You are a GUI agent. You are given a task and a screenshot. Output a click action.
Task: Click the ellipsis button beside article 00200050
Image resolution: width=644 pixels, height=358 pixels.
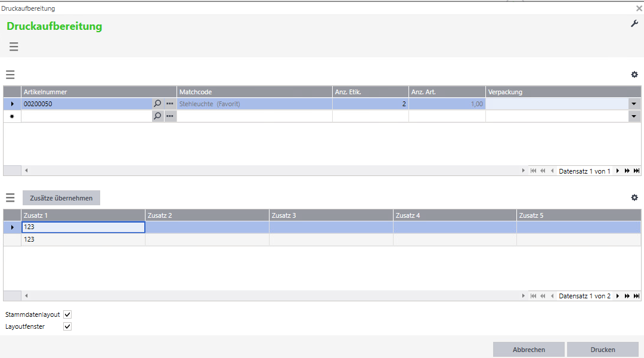(x=170, y=104)
